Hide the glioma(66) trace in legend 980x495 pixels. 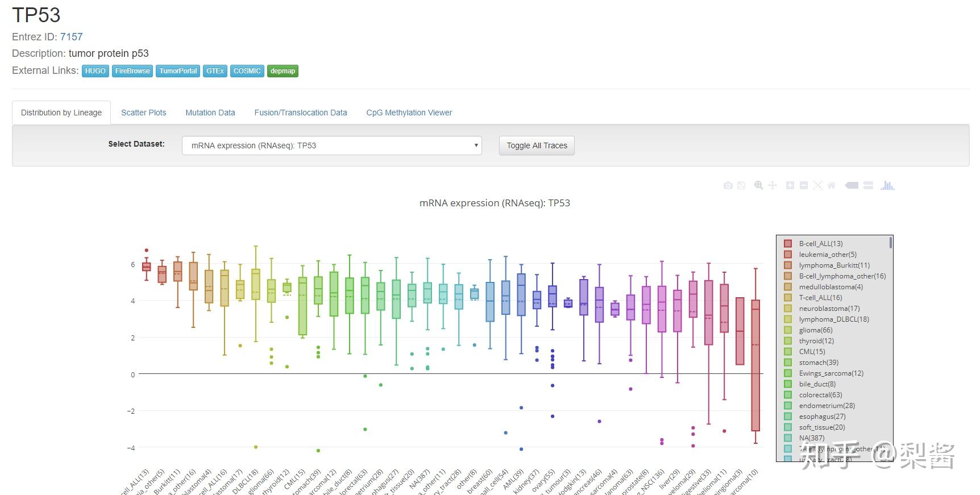[x=815, y=330]
